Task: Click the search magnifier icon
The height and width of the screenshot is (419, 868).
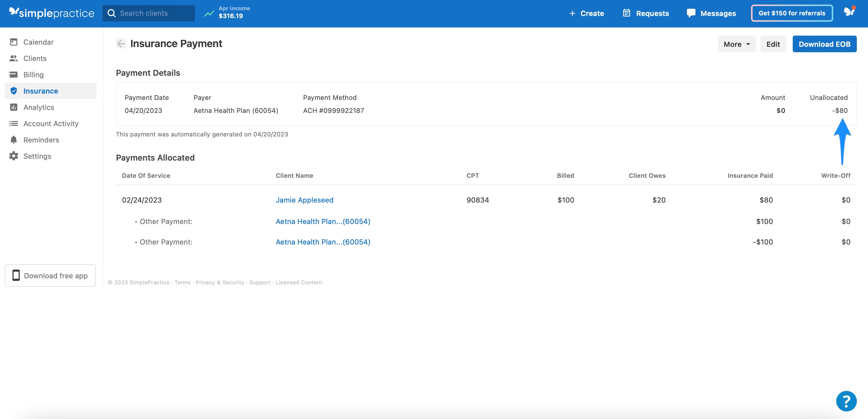Action: click(x=111, y=13)
